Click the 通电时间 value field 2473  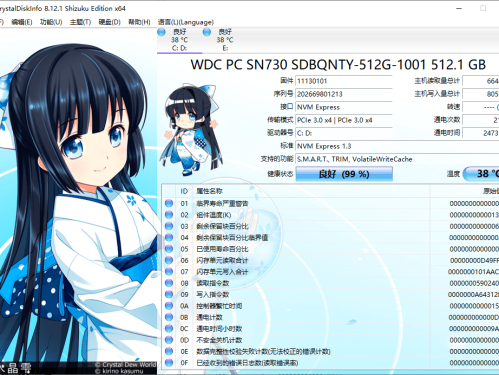(x=481, y=133)
